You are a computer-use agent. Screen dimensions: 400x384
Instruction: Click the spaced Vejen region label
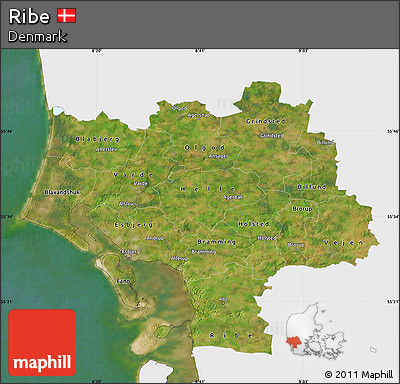coord(343,242)
